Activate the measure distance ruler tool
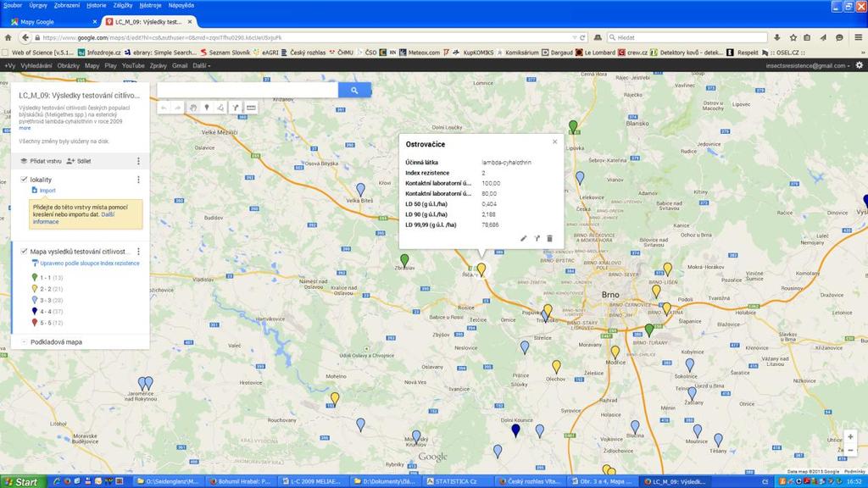Viewport: 868px width, 488px height. pyautogui.click(x=251, y=108)
